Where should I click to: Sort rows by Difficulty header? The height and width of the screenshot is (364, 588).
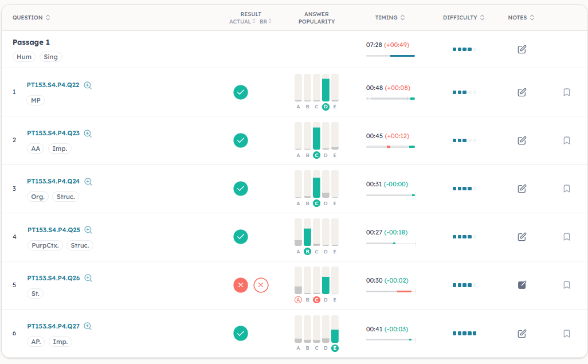coord(463,18)
